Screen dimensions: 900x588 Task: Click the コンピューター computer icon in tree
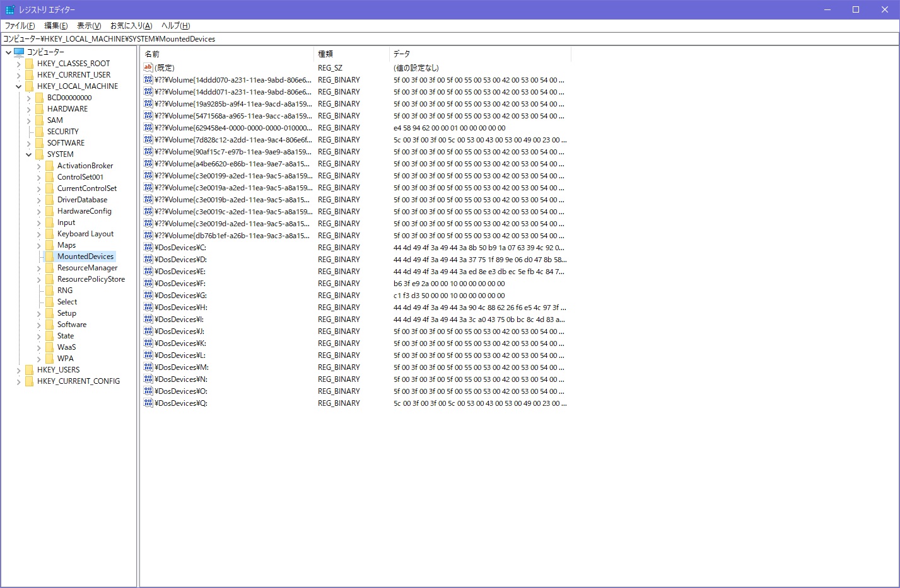tap(19, 52)
